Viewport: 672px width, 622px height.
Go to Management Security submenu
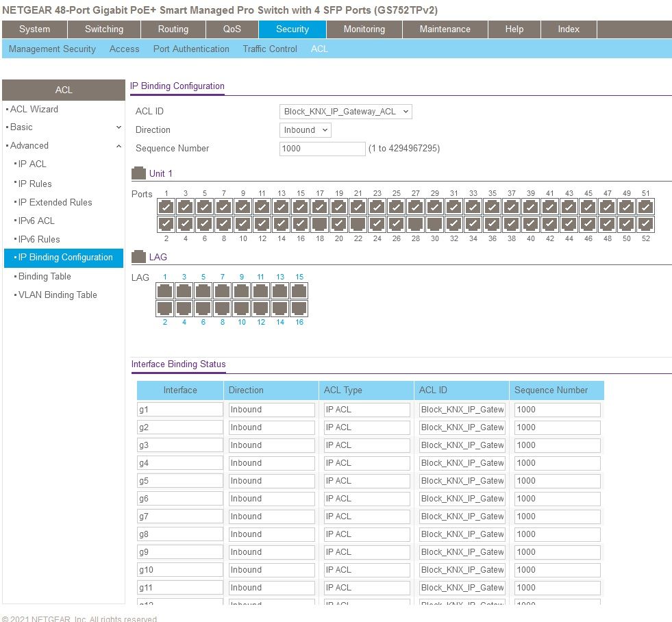click(x=52, y=49)
